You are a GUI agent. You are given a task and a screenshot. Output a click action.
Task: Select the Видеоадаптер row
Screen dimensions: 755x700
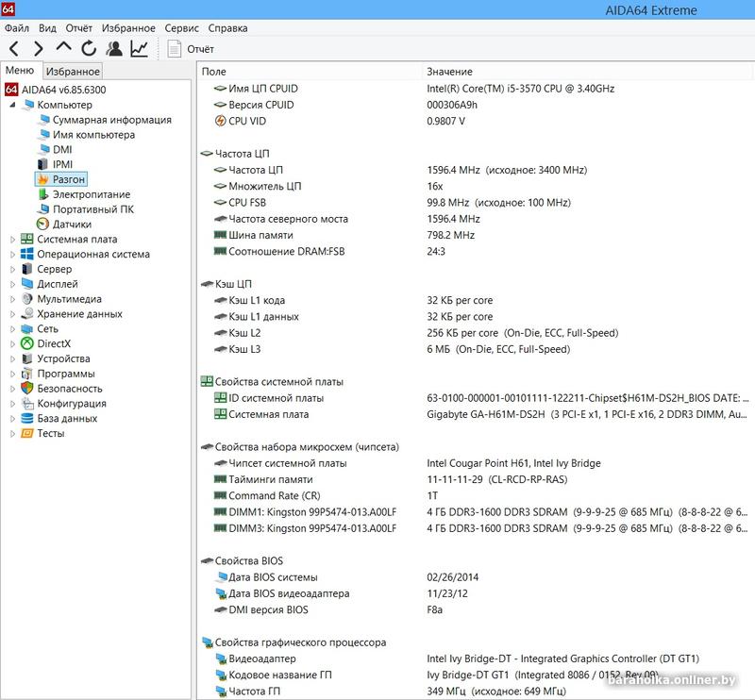pyautogui.click(x=475, y=658)
